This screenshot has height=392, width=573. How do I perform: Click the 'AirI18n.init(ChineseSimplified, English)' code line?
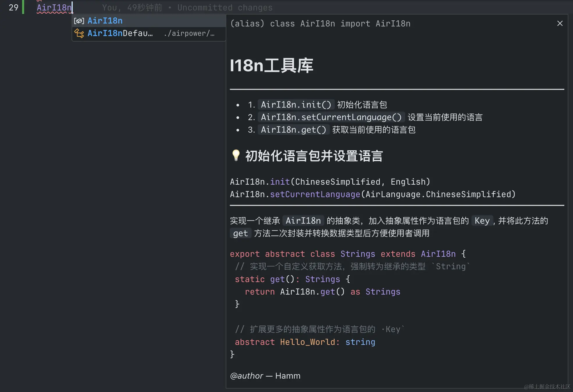pyautogui.click(x=330, y=182)
